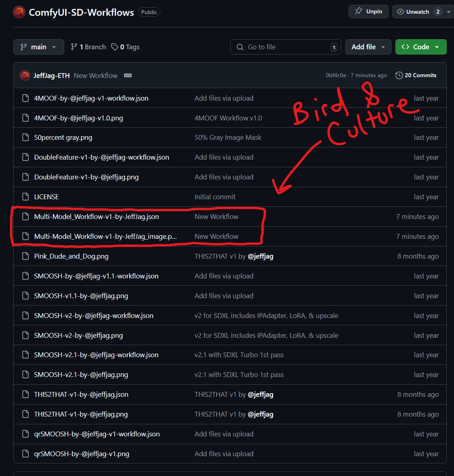
Task: Open the 50% Gray Image Mask commit message
Action: [x=228, y=137]
